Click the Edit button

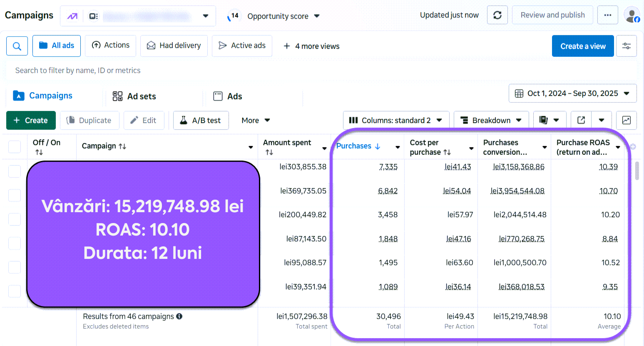(144, 120)
